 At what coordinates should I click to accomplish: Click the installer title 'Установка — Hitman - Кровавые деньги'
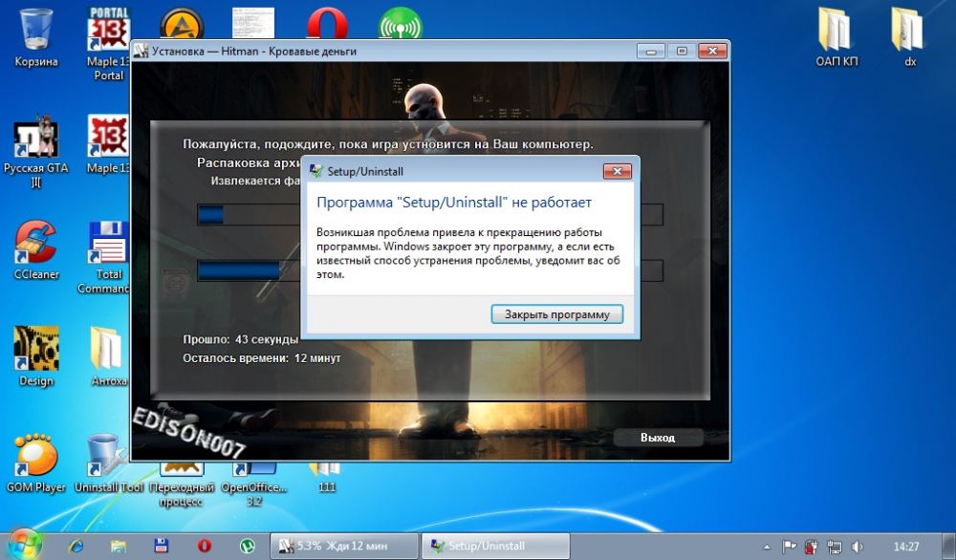254,52
